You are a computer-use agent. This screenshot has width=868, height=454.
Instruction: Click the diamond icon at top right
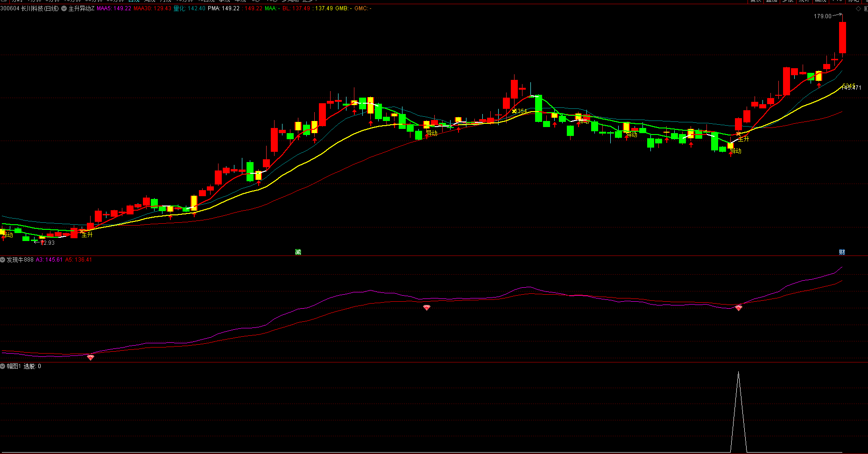(858, 8)
